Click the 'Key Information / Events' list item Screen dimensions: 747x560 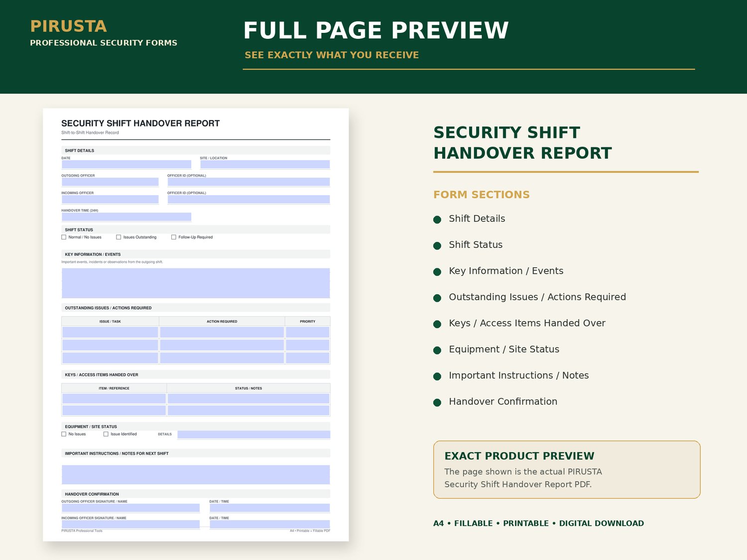pyautogui.click(x=506, y=271)
